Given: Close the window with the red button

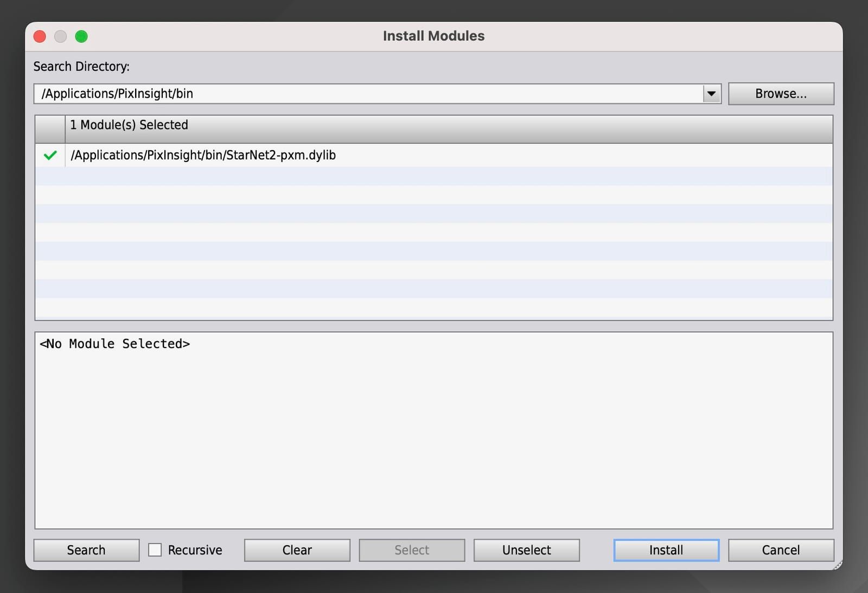Looking at the screenshot, I should click(40, 36).
